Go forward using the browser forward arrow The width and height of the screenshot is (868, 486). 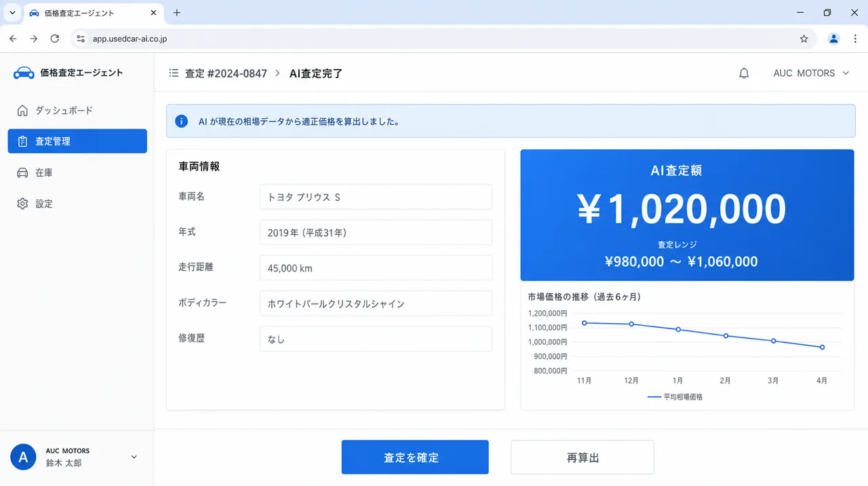34,39
